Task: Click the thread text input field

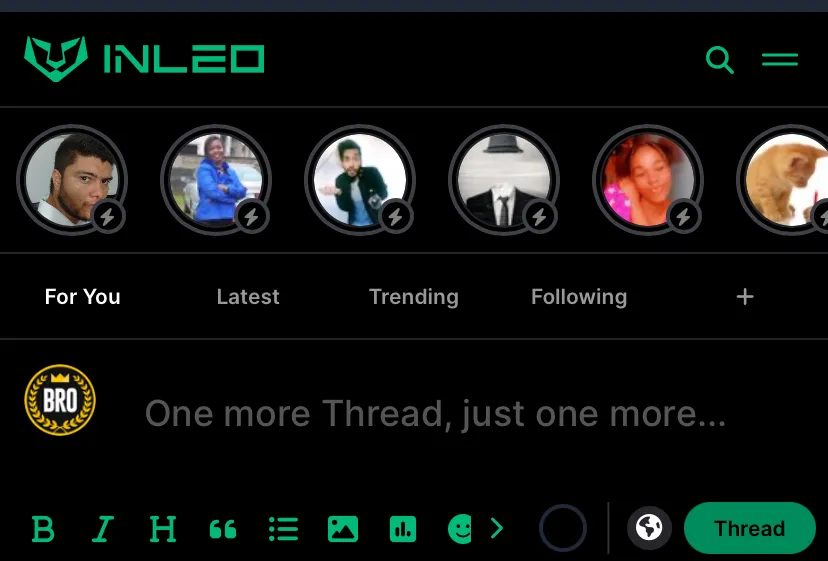Action: 435,414
